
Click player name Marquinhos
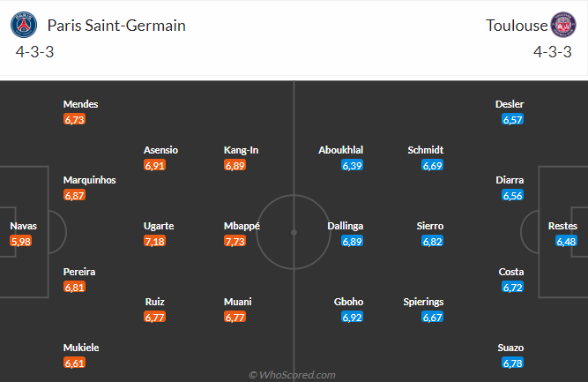click(89, 180)
